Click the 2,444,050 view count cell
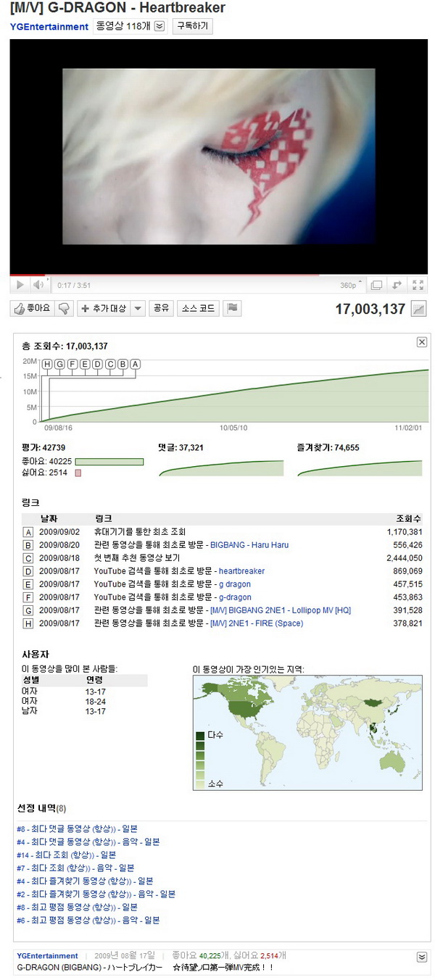435x980 pixels. [403, 558]
